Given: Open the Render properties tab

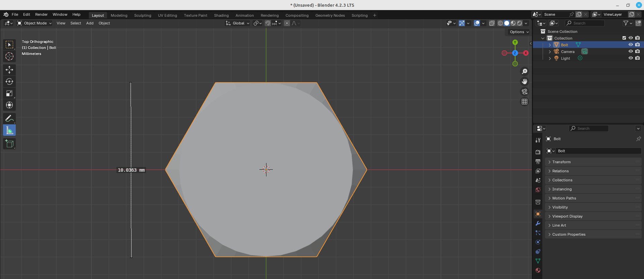Looking at the screenshot, I should point(538,152).
